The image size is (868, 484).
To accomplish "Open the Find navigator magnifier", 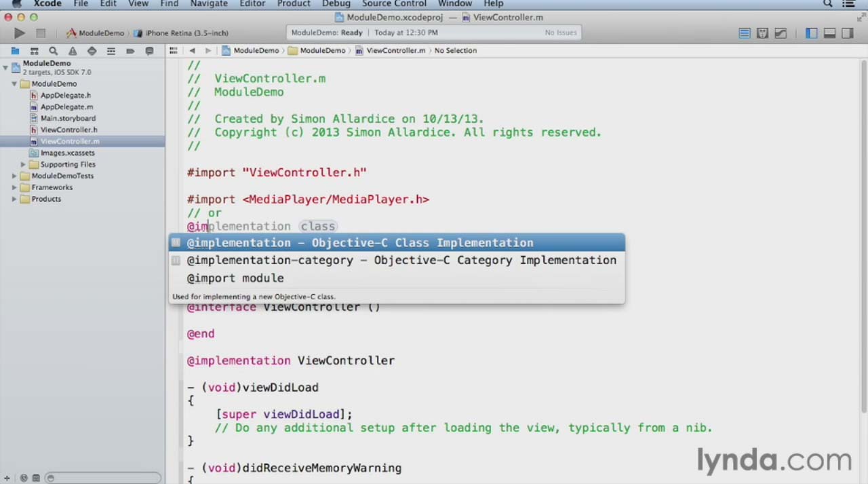I will pos(53,51).
